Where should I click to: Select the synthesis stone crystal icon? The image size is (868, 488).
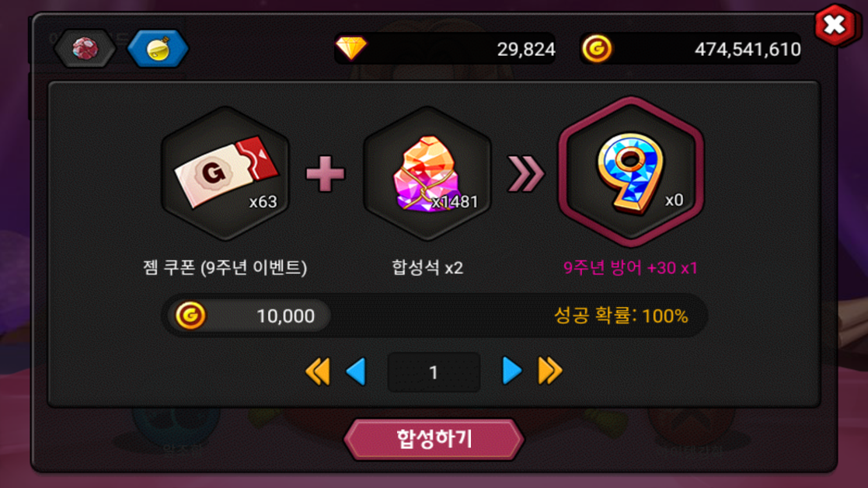tap(427, 174)
